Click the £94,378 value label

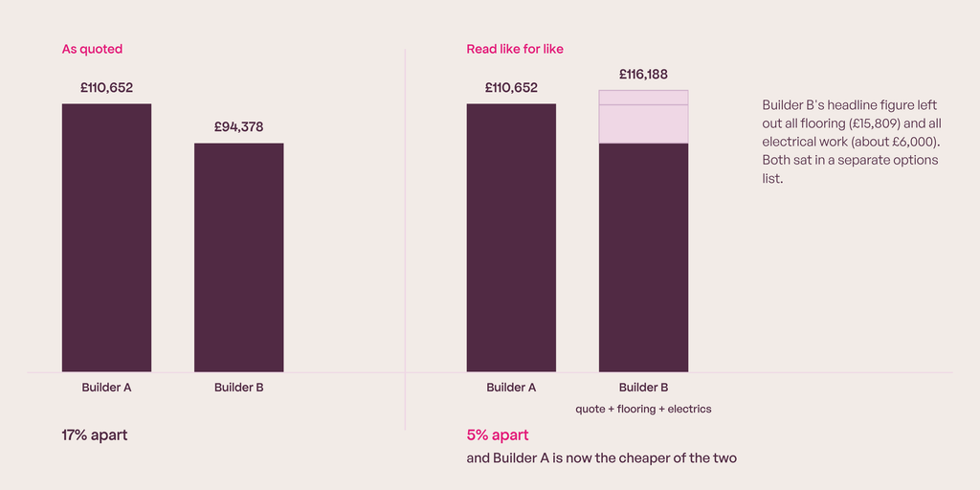click(238, 127)
